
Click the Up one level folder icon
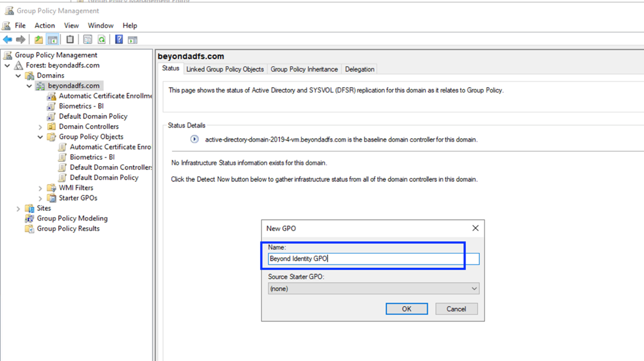[39, 40]
